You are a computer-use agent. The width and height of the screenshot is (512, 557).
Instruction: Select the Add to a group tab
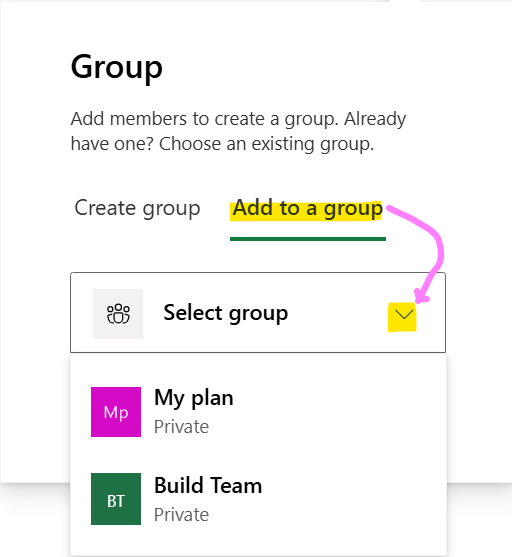tap(308, 208)
